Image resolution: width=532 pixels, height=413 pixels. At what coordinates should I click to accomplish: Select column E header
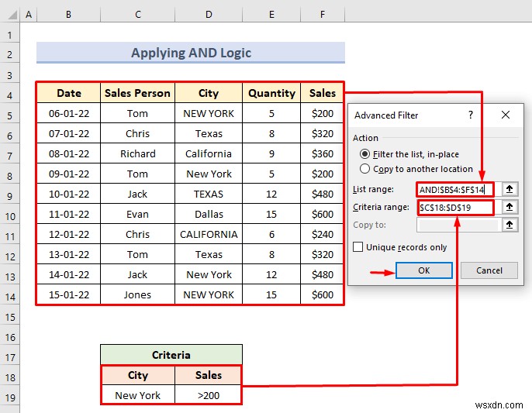[271, 15]
